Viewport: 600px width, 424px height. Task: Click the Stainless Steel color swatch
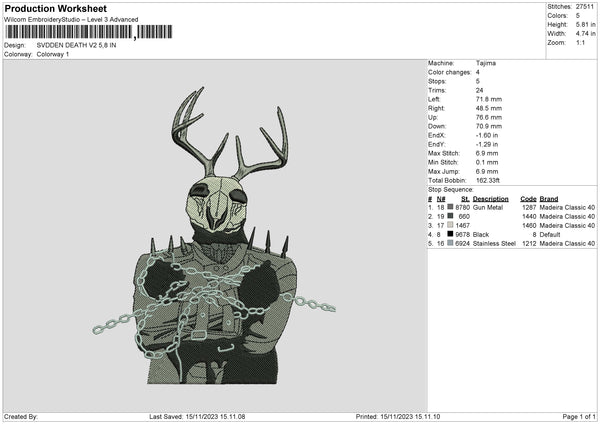(x=450, y=243)
